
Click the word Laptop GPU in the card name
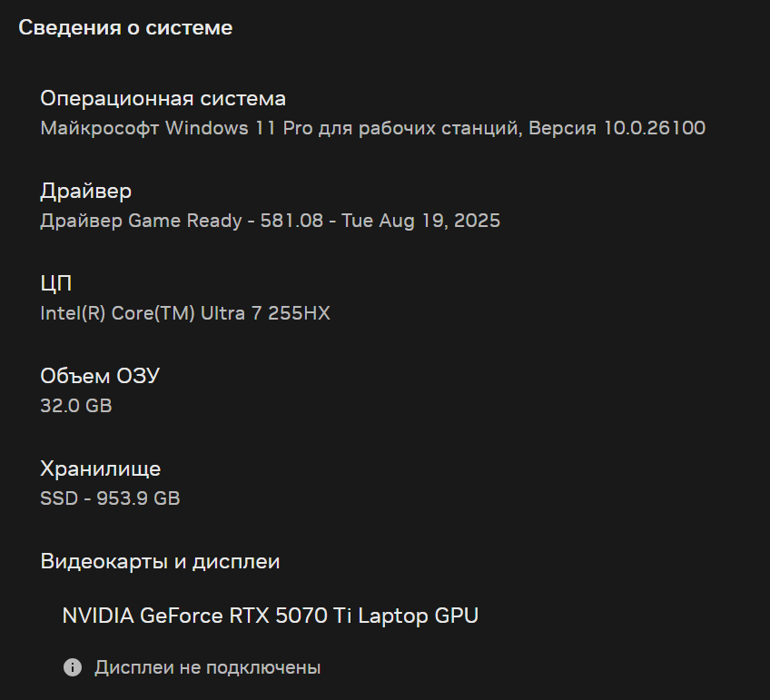[x=419, y=616]
